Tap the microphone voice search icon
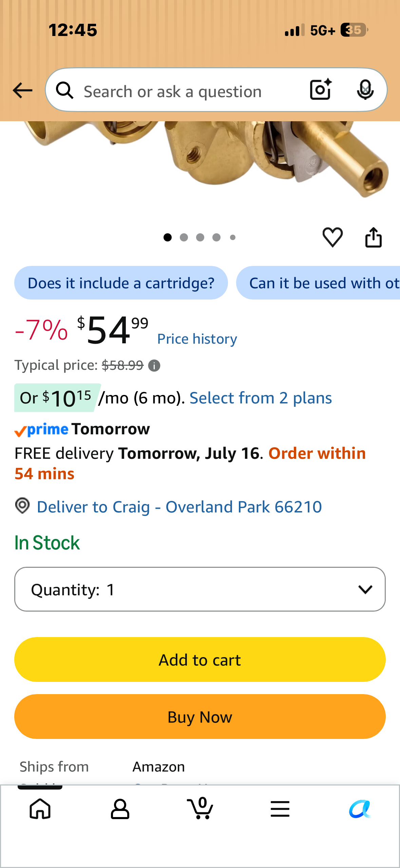This screenshot has height=868, width=400. point(365,90)
